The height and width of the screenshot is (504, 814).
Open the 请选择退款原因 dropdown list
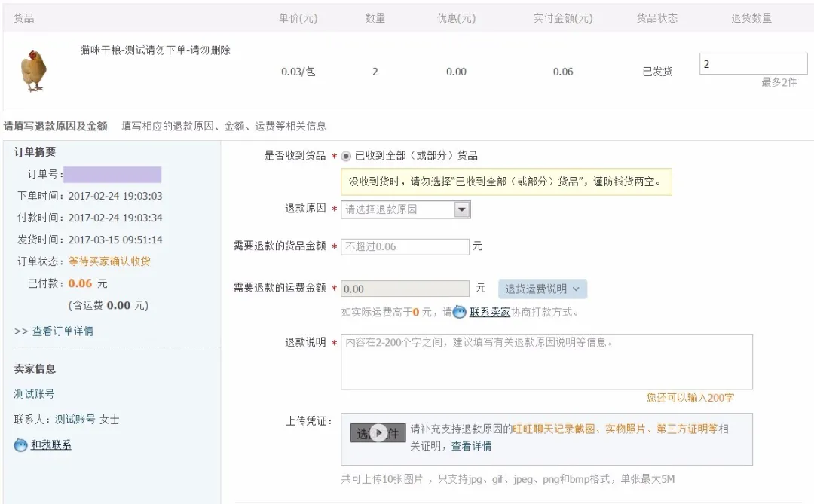397,209
